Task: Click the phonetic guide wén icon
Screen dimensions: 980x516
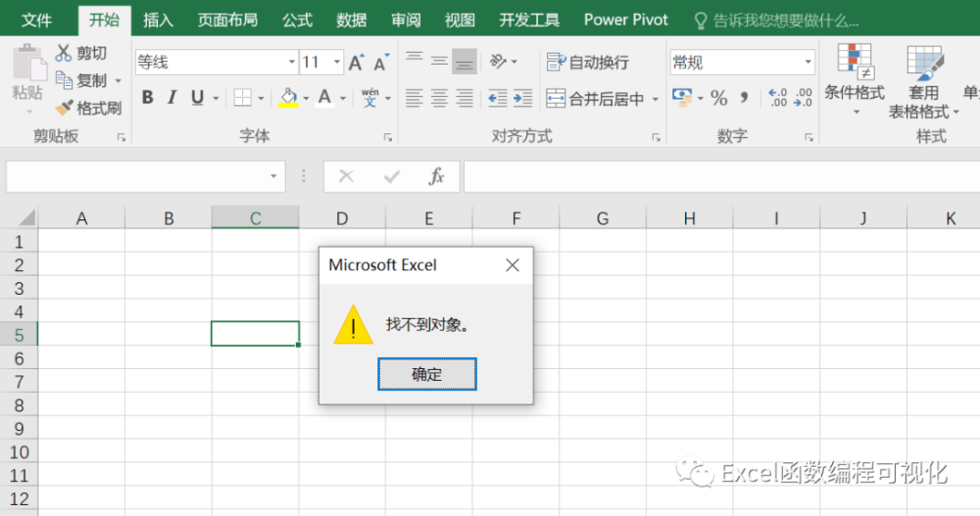Action: coord(370,98)
